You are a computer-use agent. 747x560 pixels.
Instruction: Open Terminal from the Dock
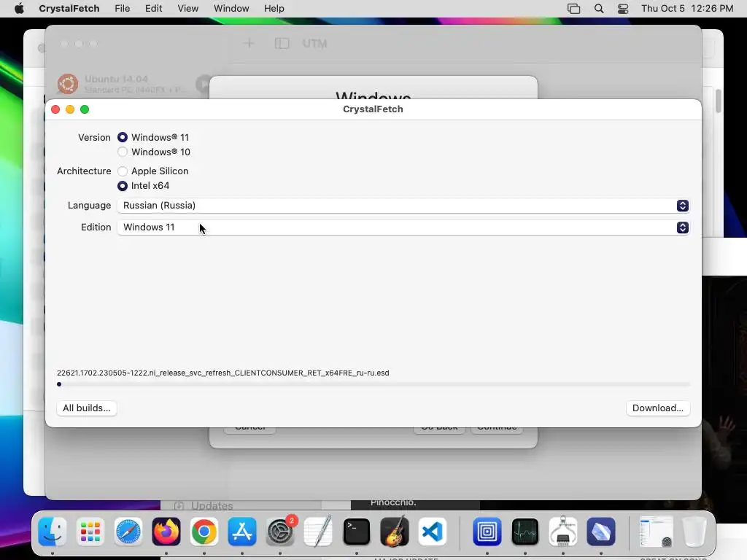pos(356,532)
